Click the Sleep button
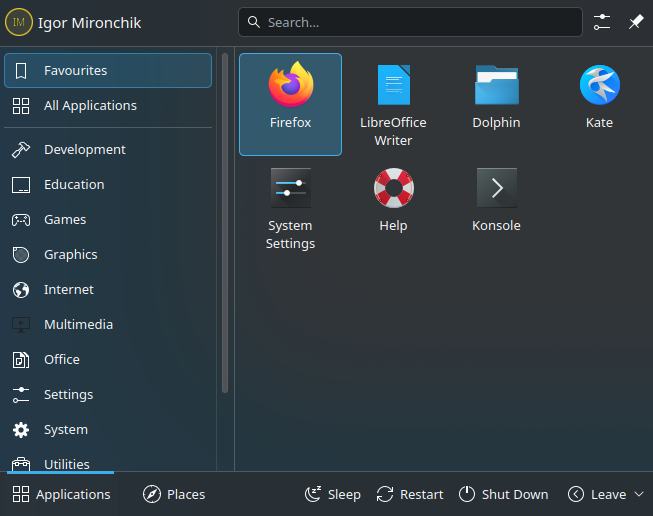Image resolution: width=653 pixels, height=516 pixels. pyautogui.click(x=332, y=494)
